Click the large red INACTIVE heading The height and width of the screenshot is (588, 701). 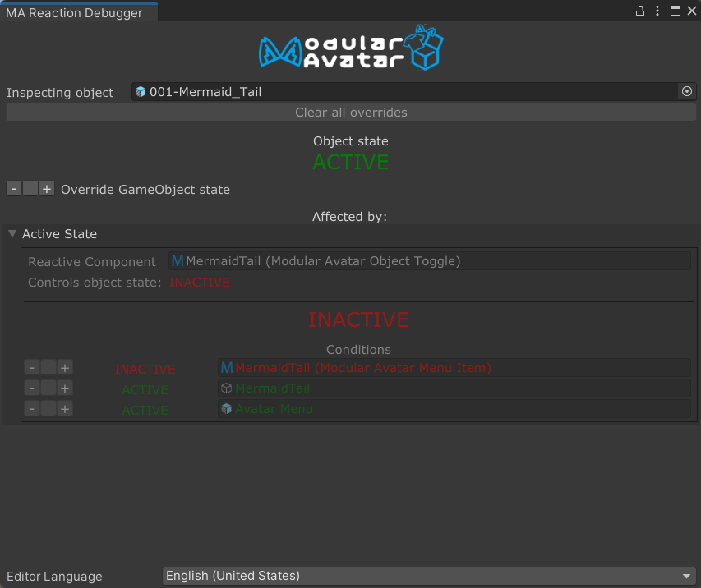(358, 320)
